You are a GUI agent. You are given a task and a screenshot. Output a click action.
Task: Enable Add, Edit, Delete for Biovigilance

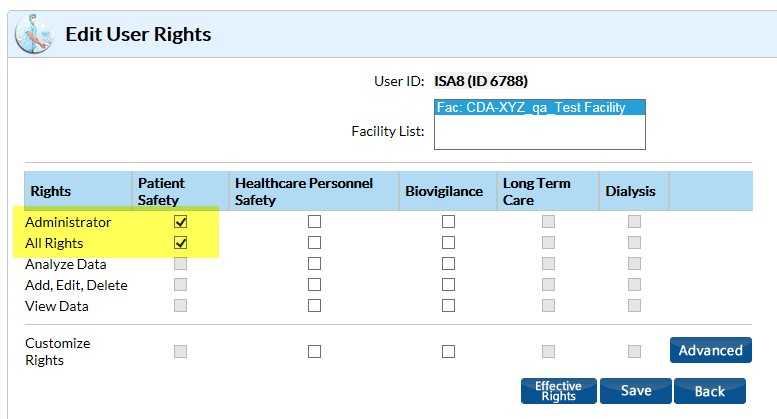(448, 285)
